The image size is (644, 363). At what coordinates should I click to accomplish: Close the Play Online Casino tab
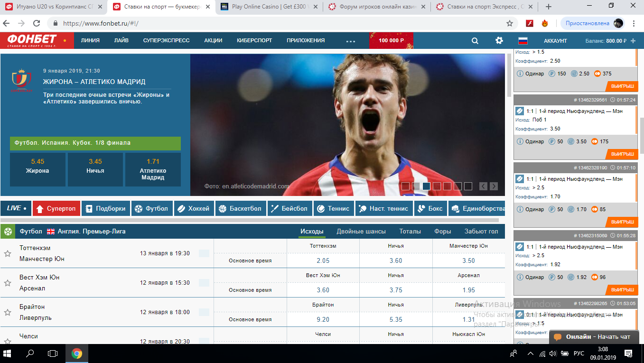click(x=316, y=7)
